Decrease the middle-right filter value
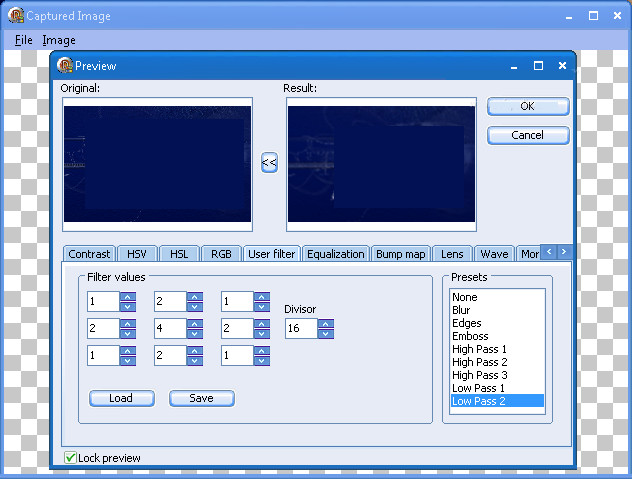This screenshot has height=479, width=632. coord(262,333)
